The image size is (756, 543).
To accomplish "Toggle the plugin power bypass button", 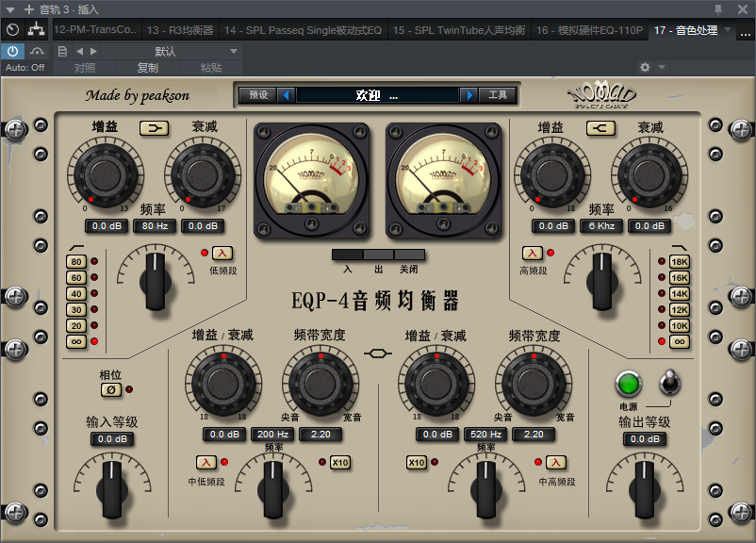I will coord(12,51).
